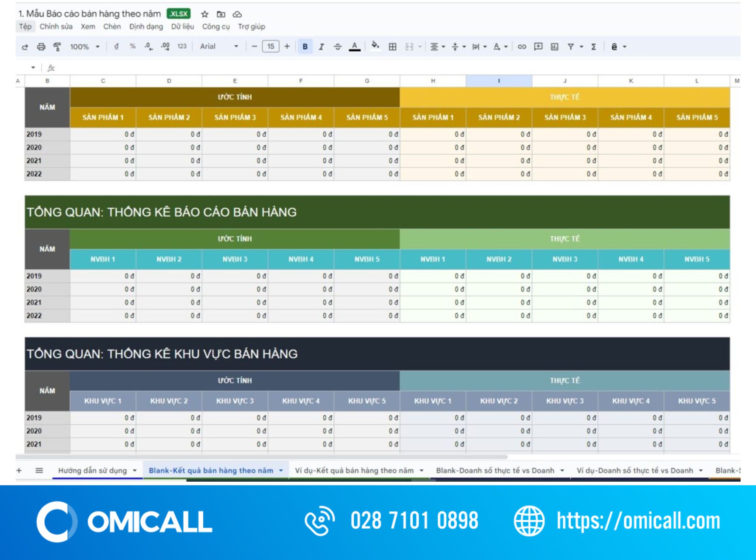Switch to Blank-Kết quả bán hàng sheet tab
The image size is (756, 560).
click(211, 470)
